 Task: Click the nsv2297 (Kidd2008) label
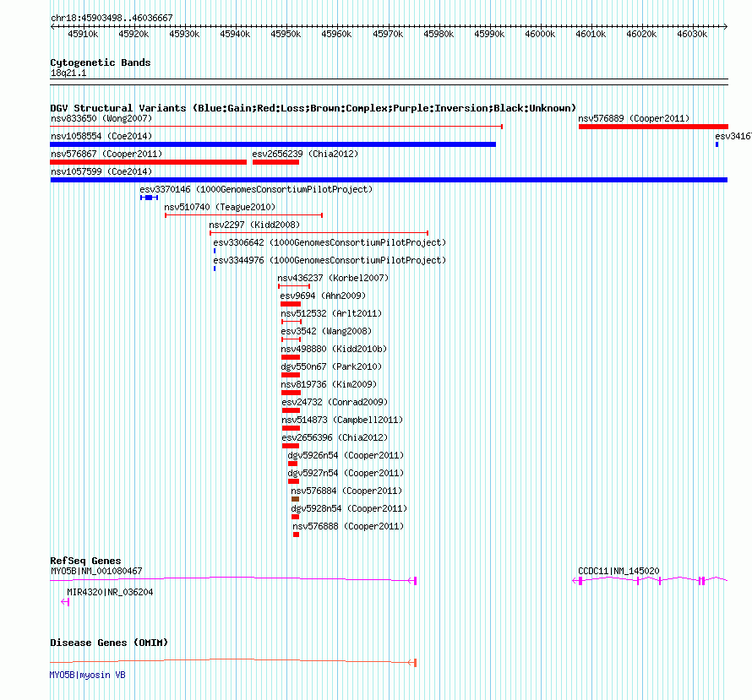tap(254, 225)
